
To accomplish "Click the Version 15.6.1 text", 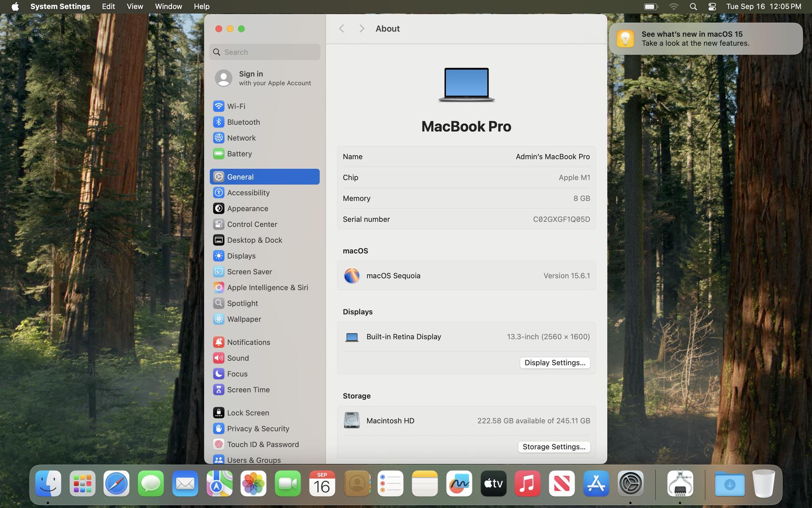I will point(567,276).
